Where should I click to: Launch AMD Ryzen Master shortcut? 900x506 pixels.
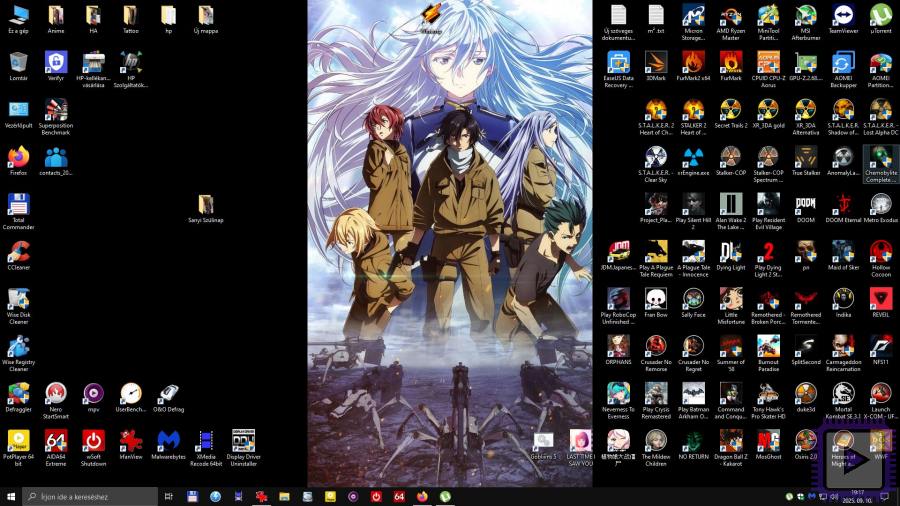(x=731, y=22)
